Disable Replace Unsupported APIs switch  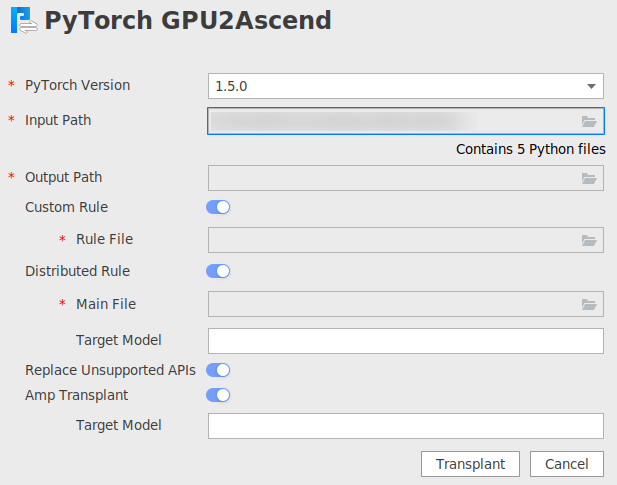pos(218,370)
